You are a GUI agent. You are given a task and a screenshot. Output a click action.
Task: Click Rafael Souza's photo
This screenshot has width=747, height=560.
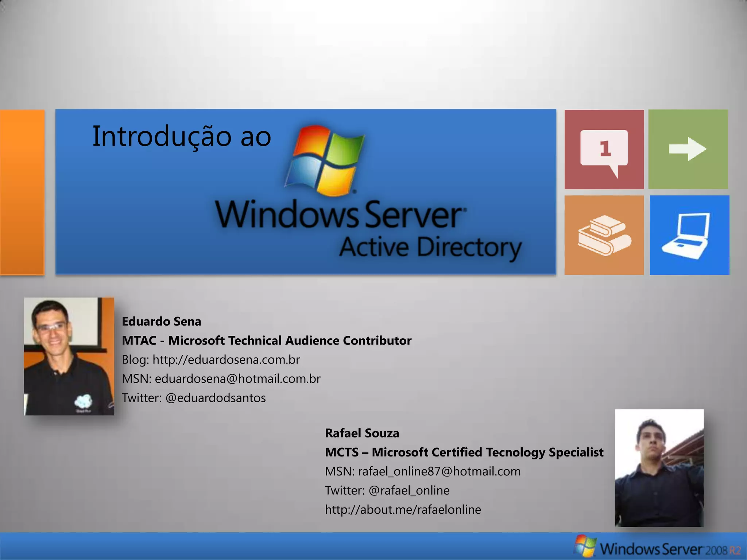659,468
